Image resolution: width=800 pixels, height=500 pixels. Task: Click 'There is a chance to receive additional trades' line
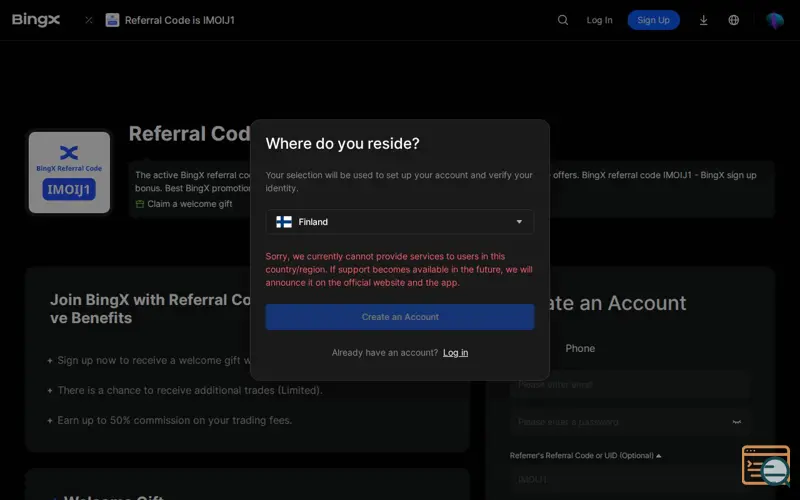click(x=190, y=390)
